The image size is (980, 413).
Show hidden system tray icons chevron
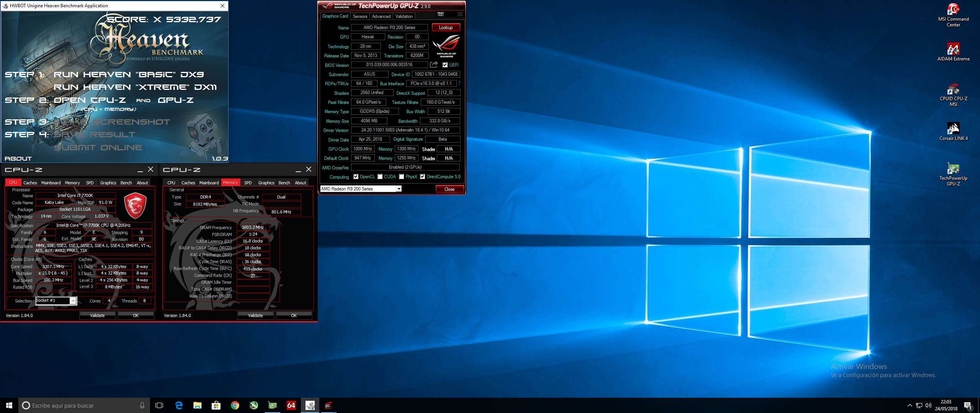tap(910, 405)
